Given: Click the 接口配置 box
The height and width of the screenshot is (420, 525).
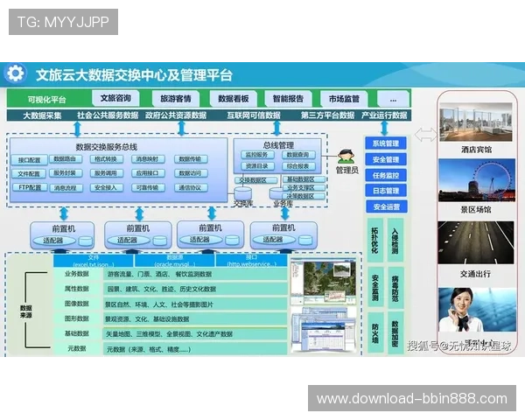Looking at the screenshot, I should point(29,160).
